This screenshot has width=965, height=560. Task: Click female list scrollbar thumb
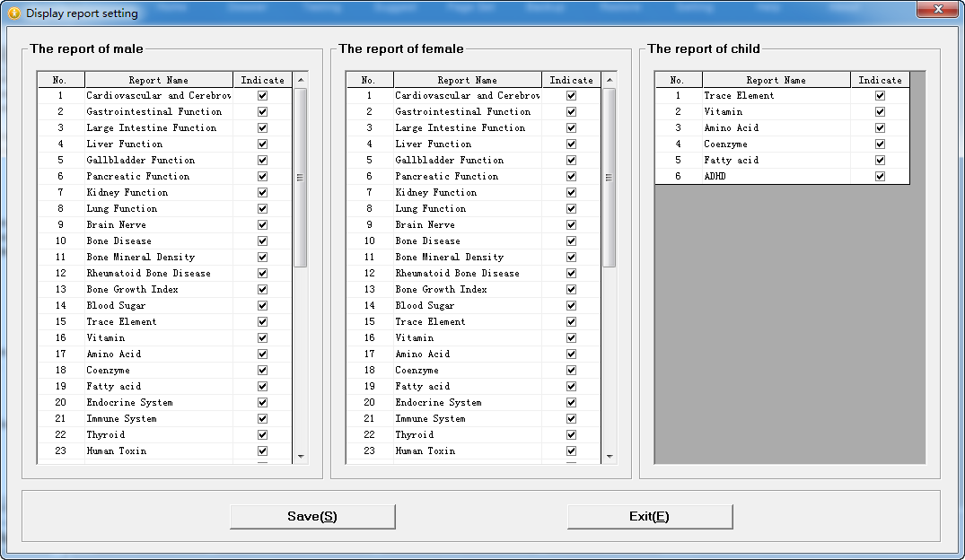coord(610,177)
